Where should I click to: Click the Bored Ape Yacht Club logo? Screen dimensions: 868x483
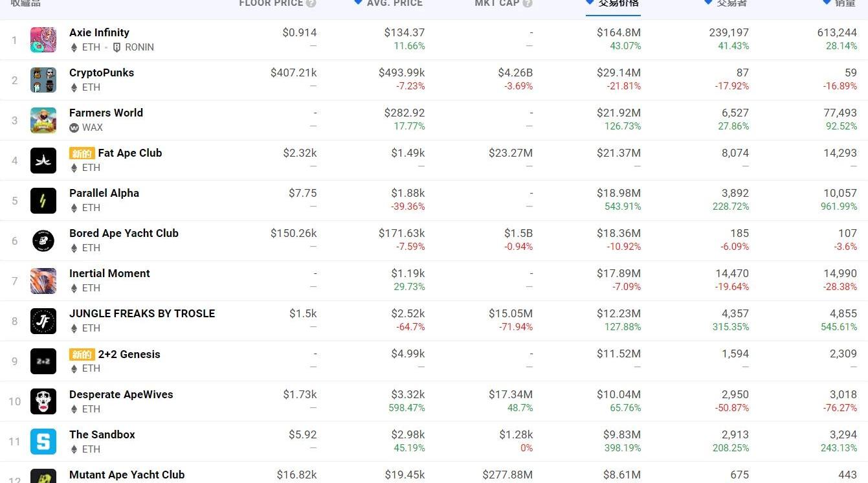(x=43, y=241)
